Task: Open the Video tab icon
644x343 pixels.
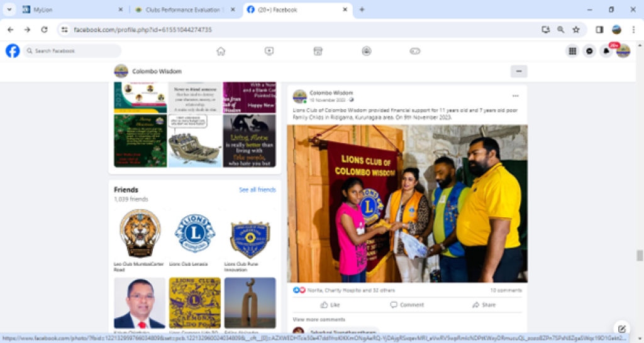Action: coord(269,51)
